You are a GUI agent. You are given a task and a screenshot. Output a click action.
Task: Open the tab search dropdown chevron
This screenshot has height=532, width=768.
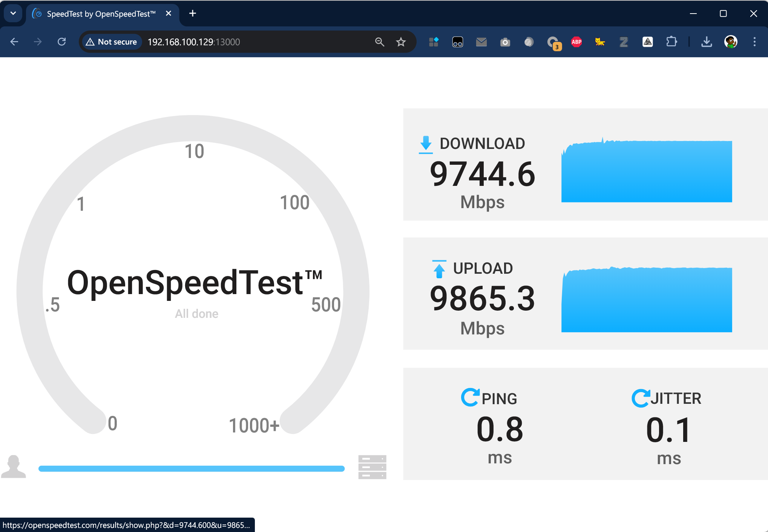click(x=13, y=14)
